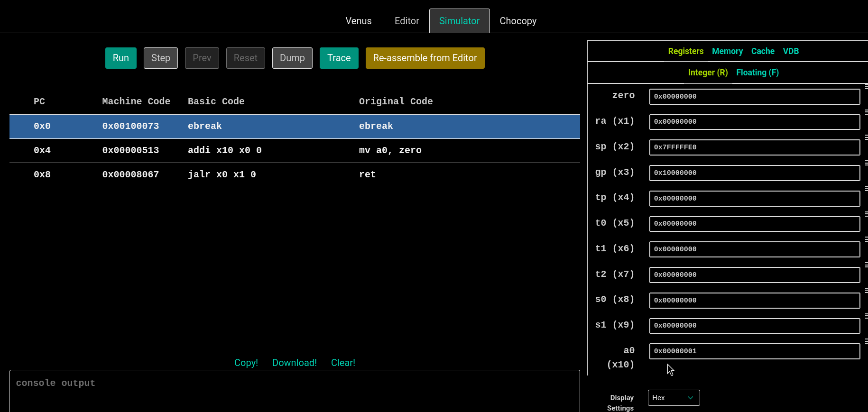
Task: Select the ret instruction row at 0x8
Action: pos(295,174)
